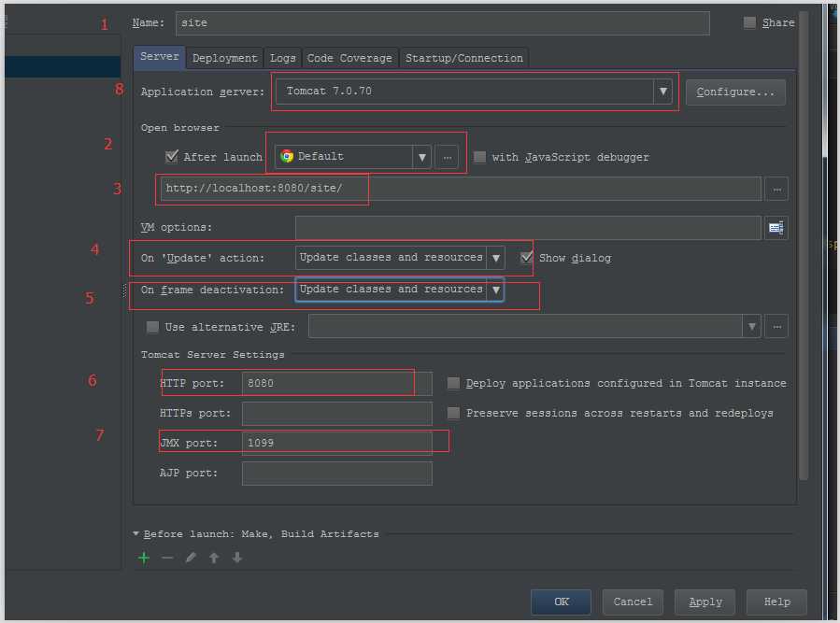The height and width of the screenshot is (623, 840).
Task: Click the VM options input field
Action: 528,228
